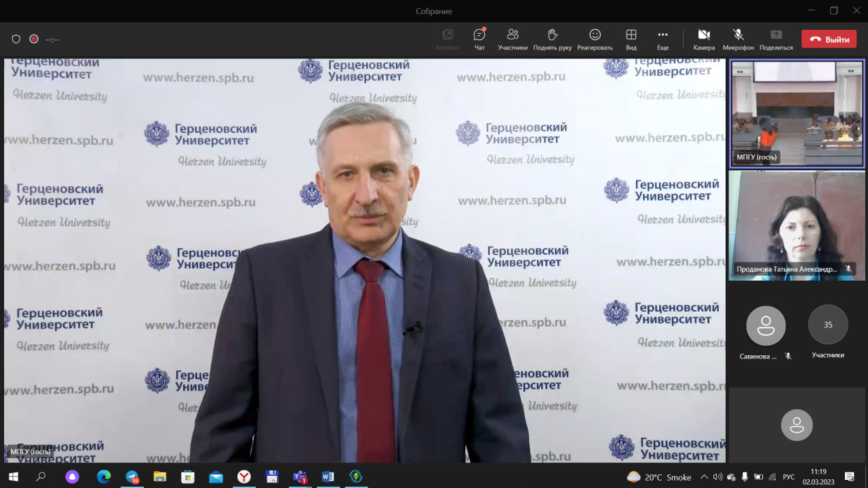The width and height of the screenshot is (868, 488).
Task: Open the 20°C Smoke weather widget
Action: tap(659, 477)
